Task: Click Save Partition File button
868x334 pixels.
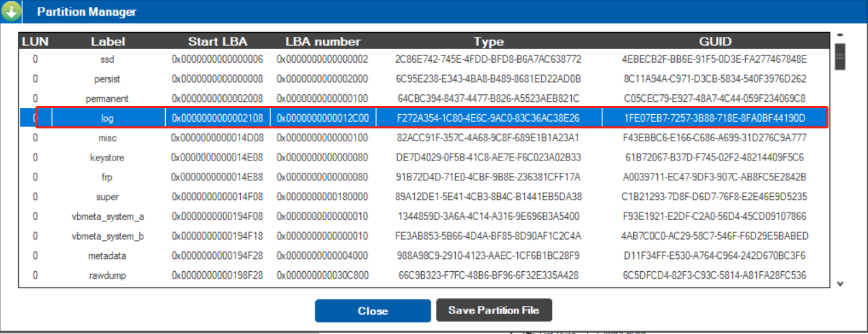Action: [x=493, y=310]
